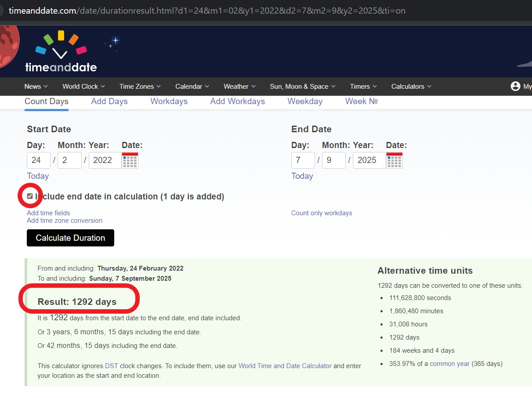Viewport: 532px width, 398px height.
Task: Expand the Timers menu
Action: coord(363,87)
